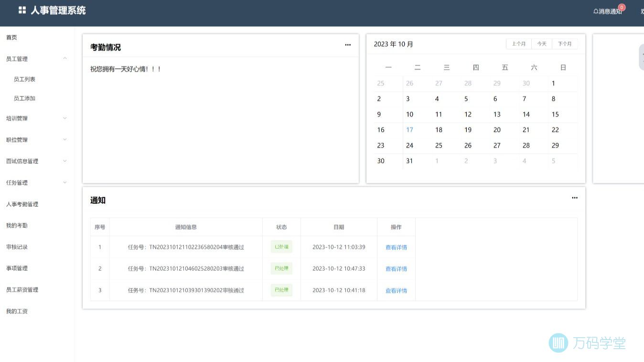The height and width of the screenshot is (362, 644).
Task: Click the 日期 column header in 通知 table
Action: tap(339, 227)
